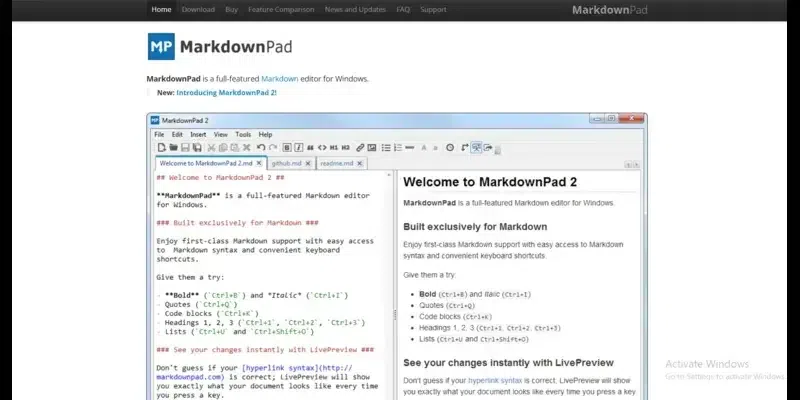Click the Redo arrow icon
Screen dimensions: 800x400
[273, 147]
